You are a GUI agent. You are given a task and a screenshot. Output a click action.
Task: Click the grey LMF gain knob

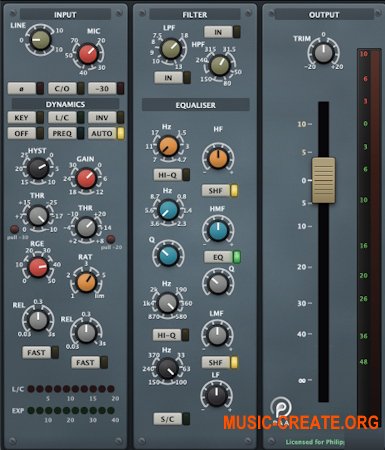[217, 335]
